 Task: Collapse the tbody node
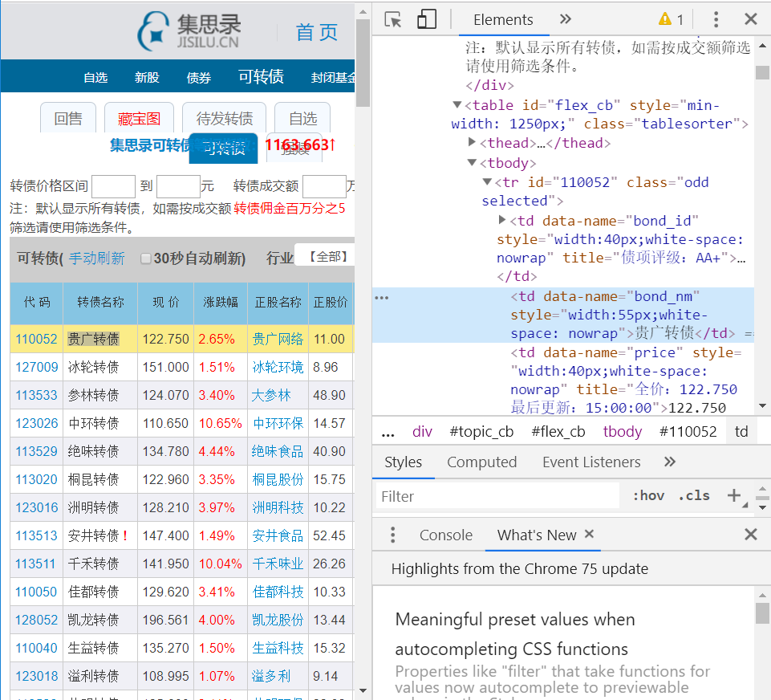472,162
